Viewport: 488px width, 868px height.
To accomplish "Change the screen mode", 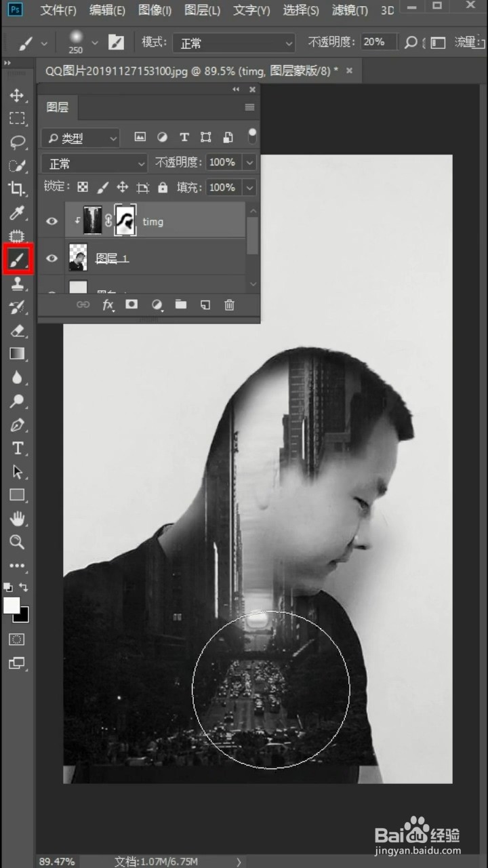I will point(17,663).
